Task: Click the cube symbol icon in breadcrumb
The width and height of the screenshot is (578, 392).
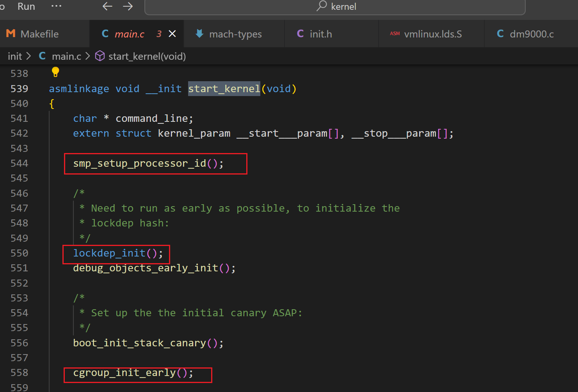Action: click(x=100, y=56)
